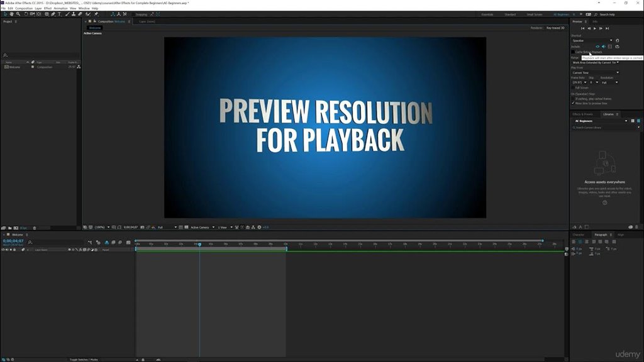Image resolution: width=644 pixels, height=362 pixels.
Task: Switch to Effects & Presets tab
Action: point(582,114)
